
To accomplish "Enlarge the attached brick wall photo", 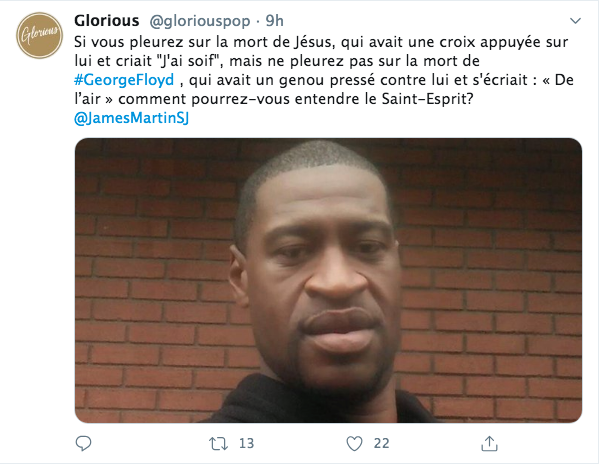I will click(328, 280).
